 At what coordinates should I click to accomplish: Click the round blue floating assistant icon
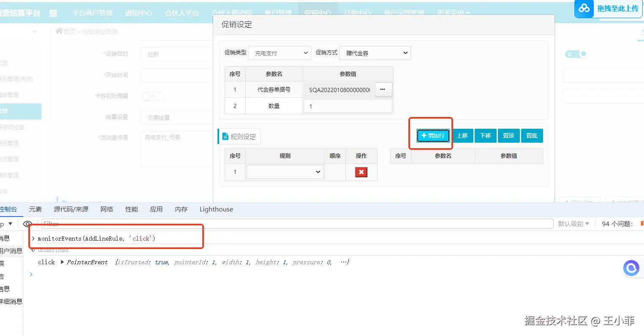pyautogui.click(x=631, y=268)
